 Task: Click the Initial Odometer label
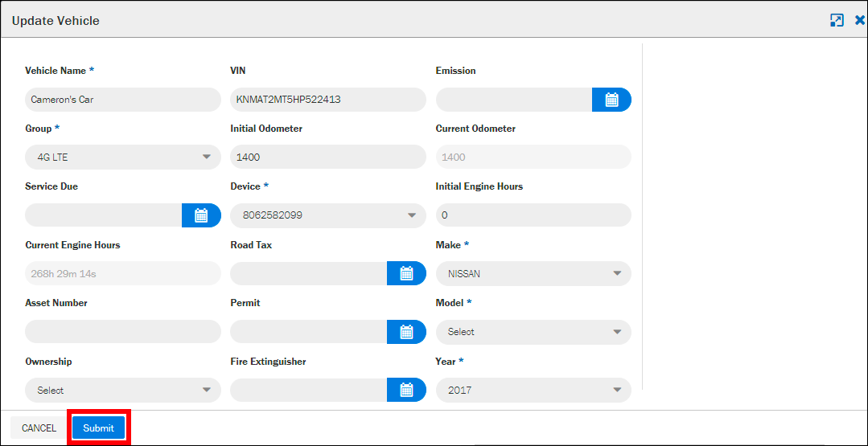(x=266, y=129)
